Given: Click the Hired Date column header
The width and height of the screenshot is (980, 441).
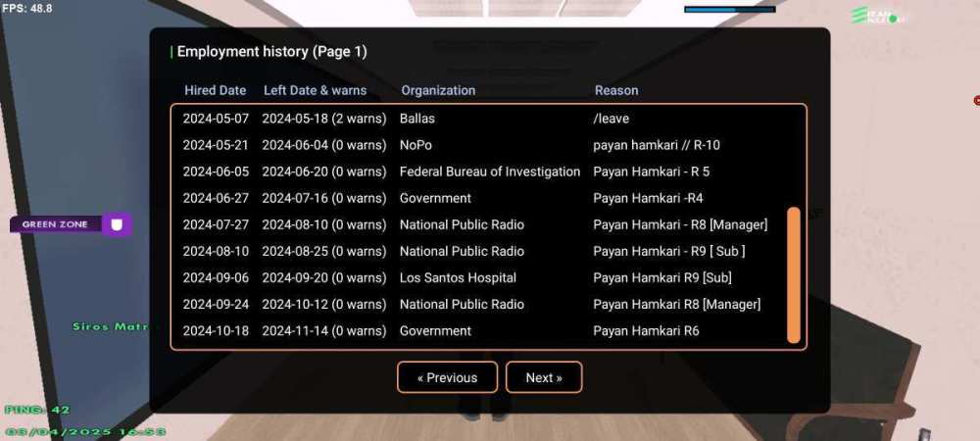Looking at the screenshot, I should (215, 90).
